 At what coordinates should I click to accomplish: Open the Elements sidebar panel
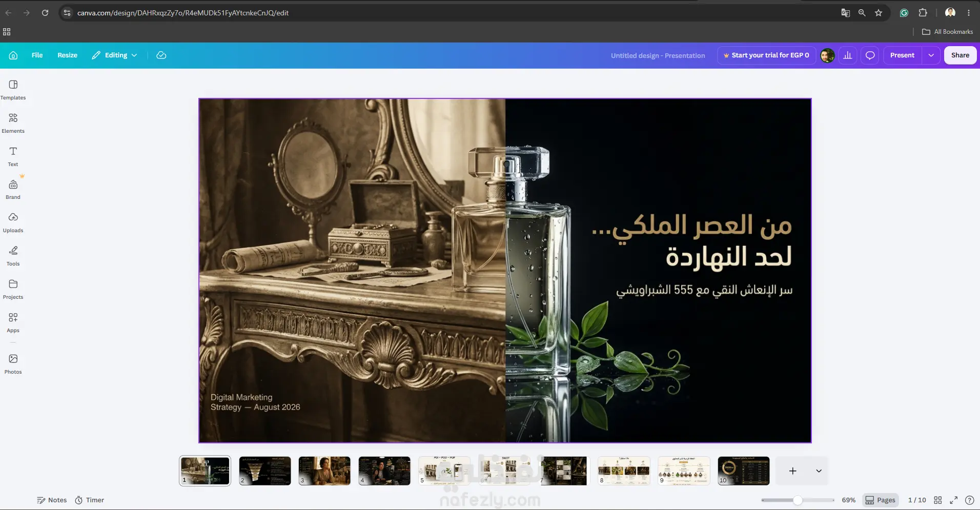pos(13,123)
